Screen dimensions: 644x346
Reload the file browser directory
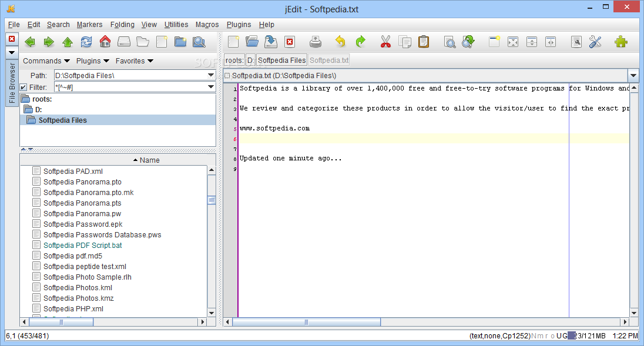86,42
